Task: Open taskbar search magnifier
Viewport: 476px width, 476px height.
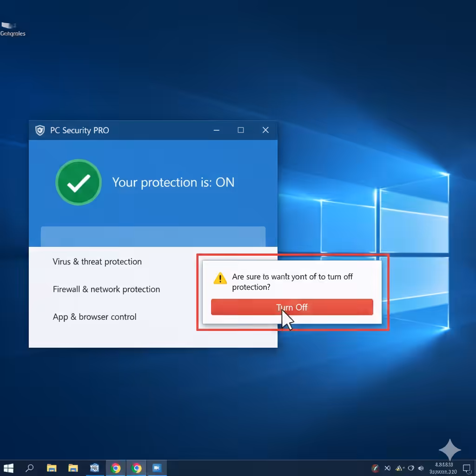Action: 29,468
